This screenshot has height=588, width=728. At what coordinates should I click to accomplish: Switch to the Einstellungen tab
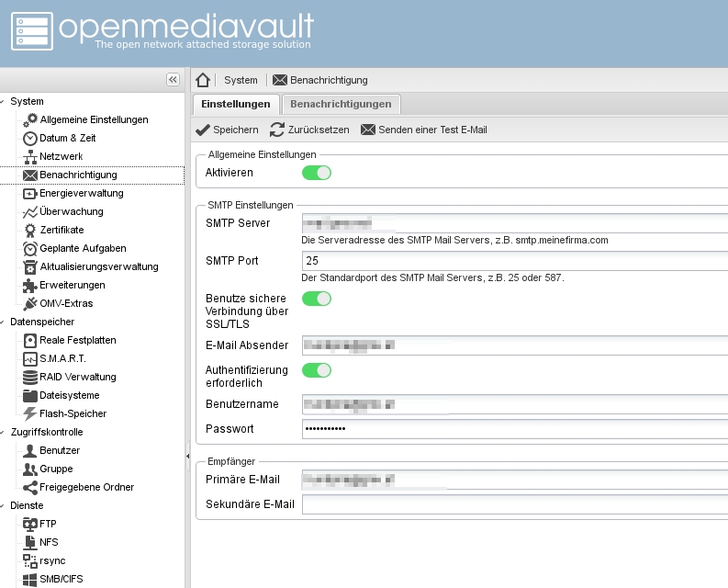click(x=236, y=104)
